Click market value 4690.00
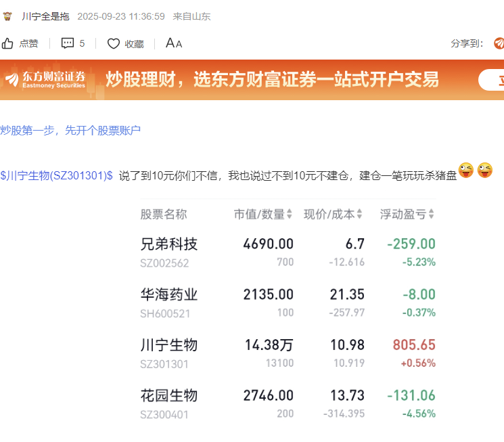504x442 pixels. click(269, 244)
